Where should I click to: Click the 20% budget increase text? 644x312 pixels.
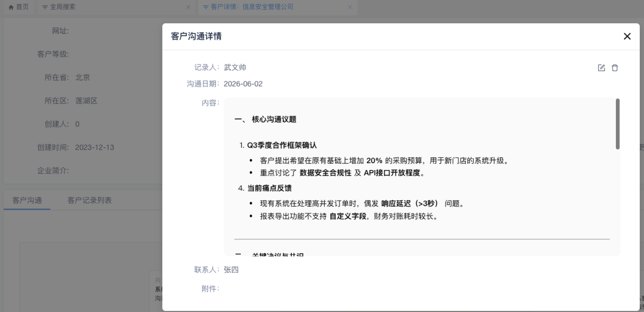pyautogui.click(x=376, y=161)
